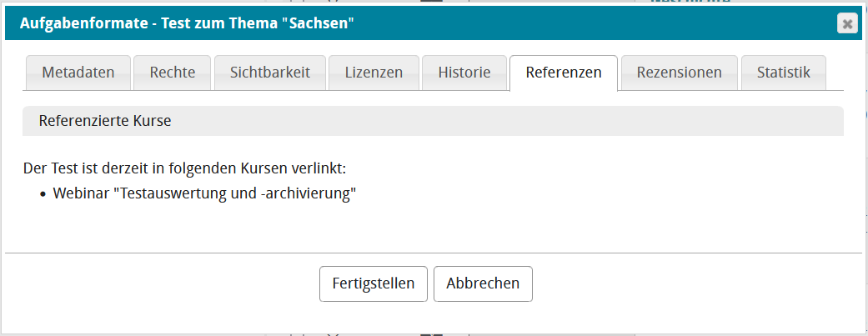Viewport: 868px width, 336px height.
Task: Open the Metadaten tab
Action: [x=78, y=73]
